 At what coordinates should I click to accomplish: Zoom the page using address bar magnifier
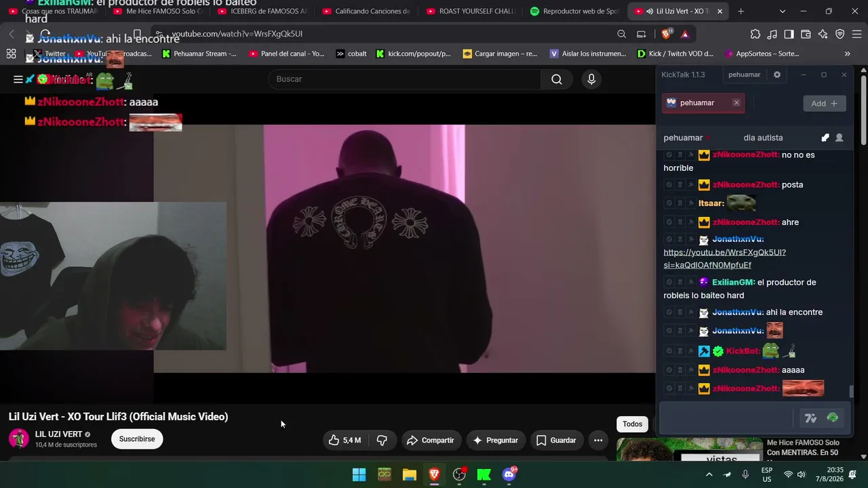click(622, 34)
